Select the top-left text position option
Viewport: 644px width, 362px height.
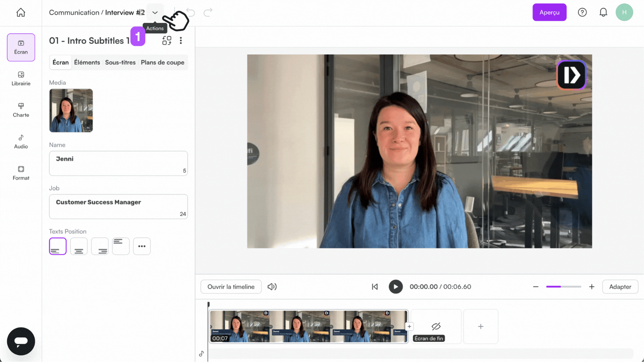[121, 246]
